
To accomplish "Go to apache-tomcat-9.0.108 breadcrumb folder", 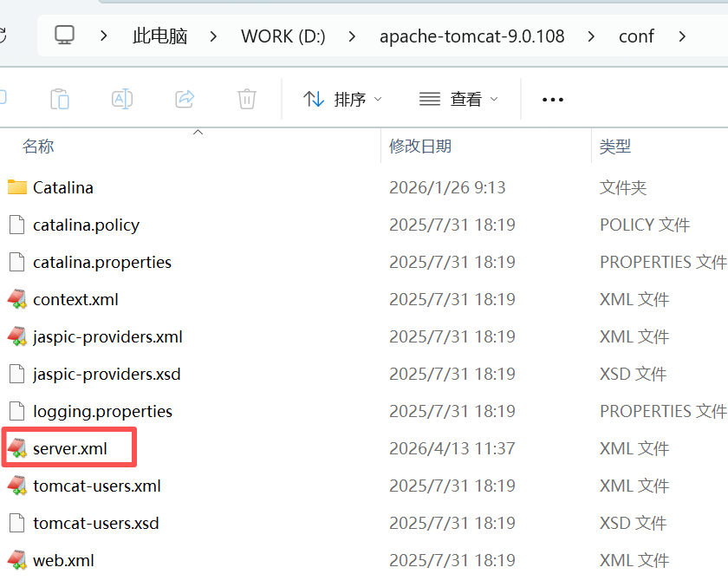I will point(471,36).
